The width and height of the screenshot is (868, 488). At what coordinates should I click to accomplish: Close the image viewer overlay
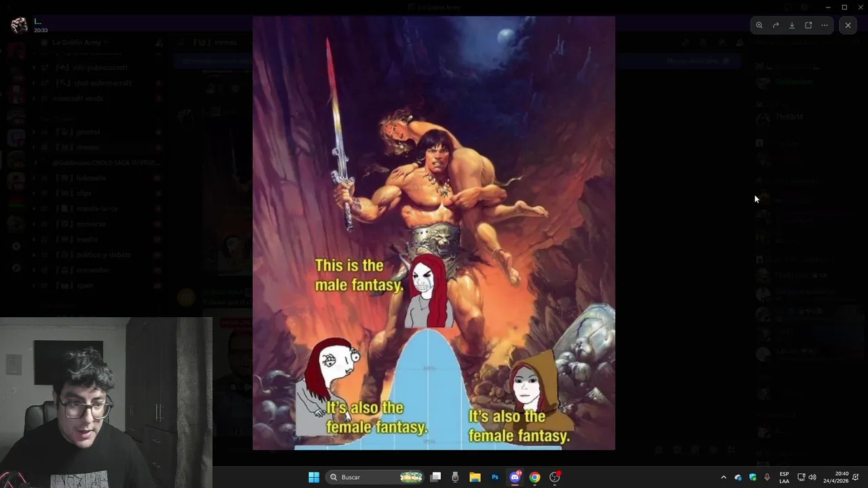click(848, 25)
